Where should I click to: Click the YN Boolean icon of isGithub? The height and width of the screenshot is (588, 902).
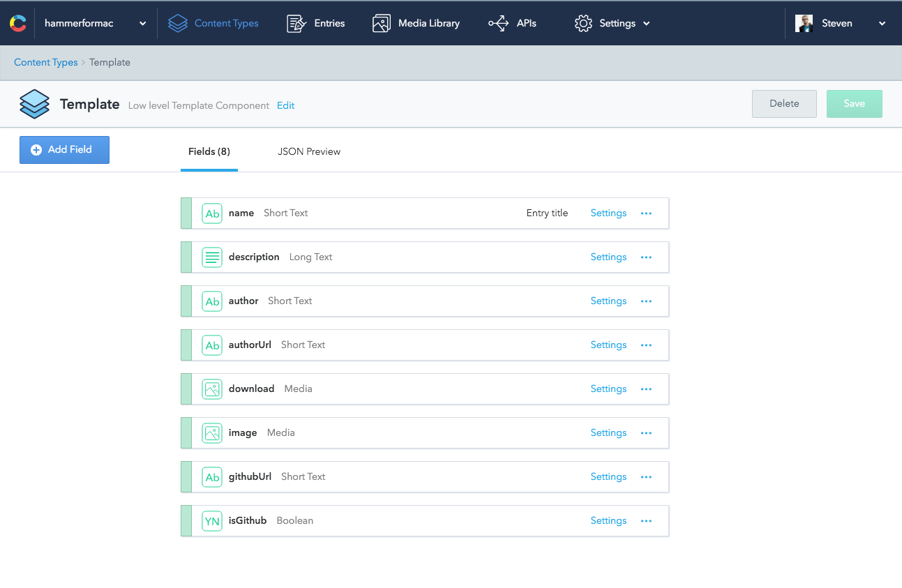212,521
